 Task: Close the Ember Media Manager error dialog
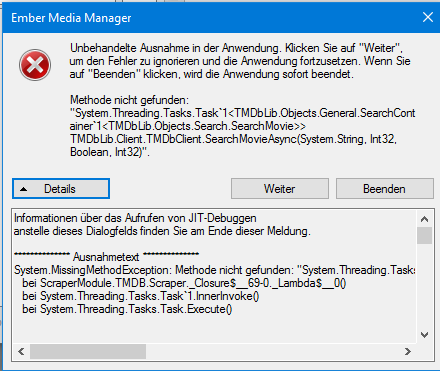click(428, 17)
